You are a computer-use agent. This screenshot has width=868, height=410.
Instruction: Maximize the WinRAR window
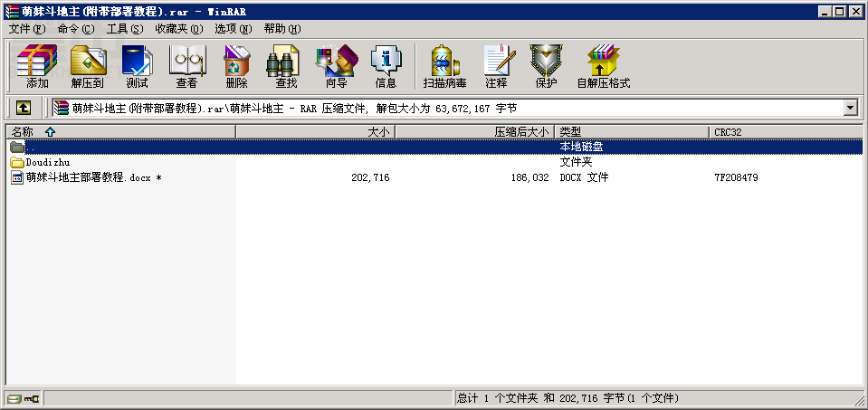coord(840,11)
